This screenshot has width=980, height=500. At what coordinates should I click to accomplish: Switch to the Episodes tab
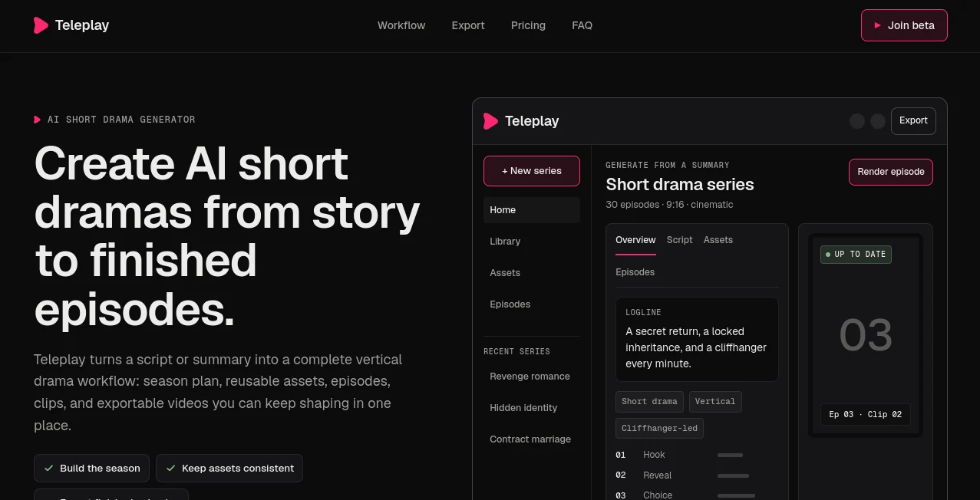point(635,272)
